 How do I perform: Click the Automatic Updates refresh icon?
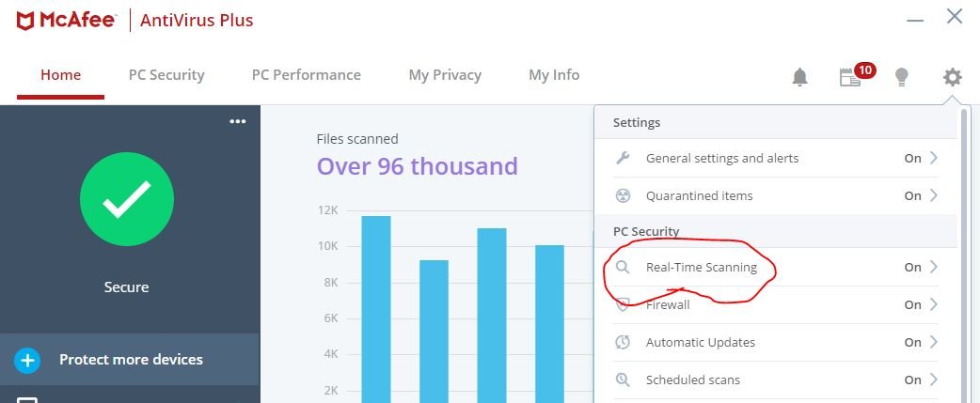click(x=623, y=342)
